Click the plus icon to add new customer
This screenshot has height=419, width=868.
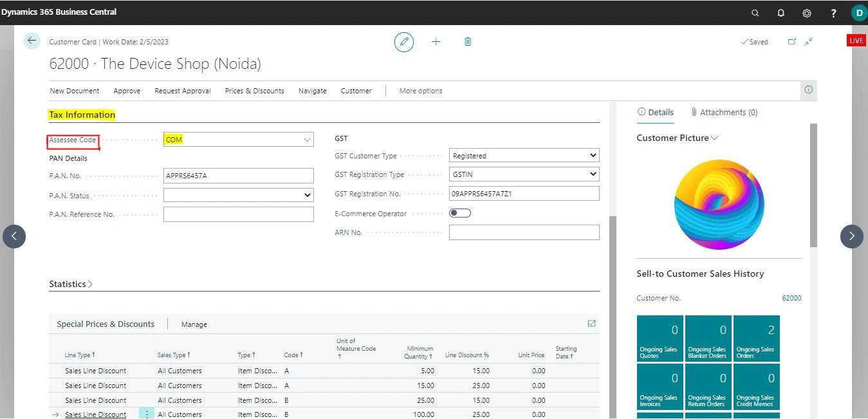coord(436,42)
